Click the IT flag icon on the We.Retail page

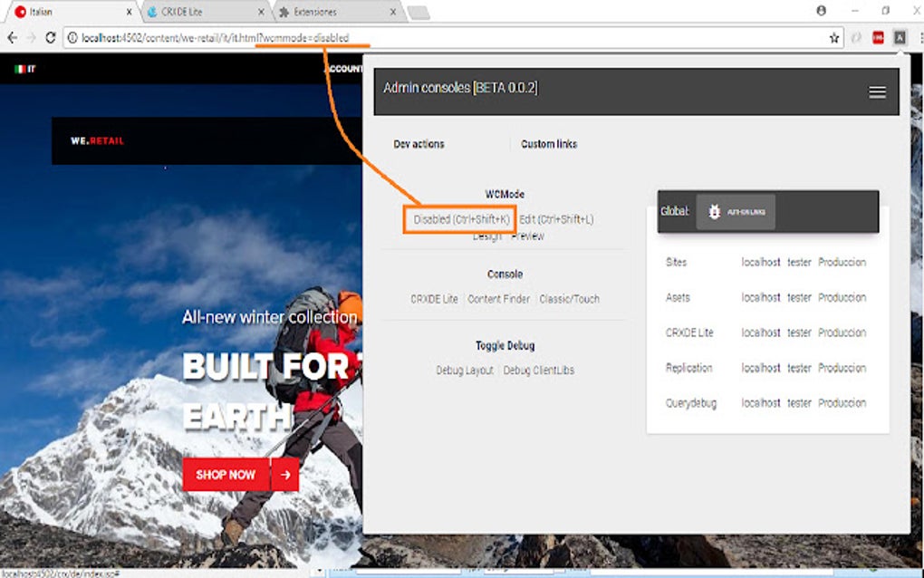(22, 68)
